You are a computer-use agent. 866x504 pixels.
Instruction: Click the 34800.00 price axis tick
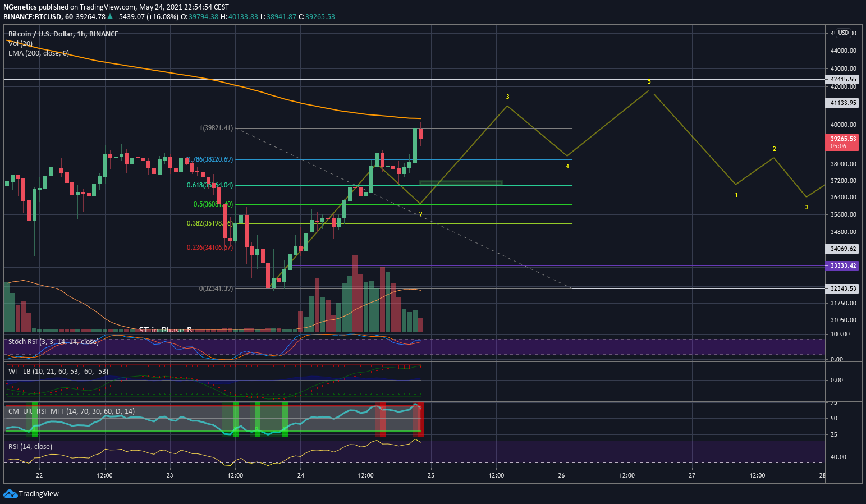pos(844,232)
